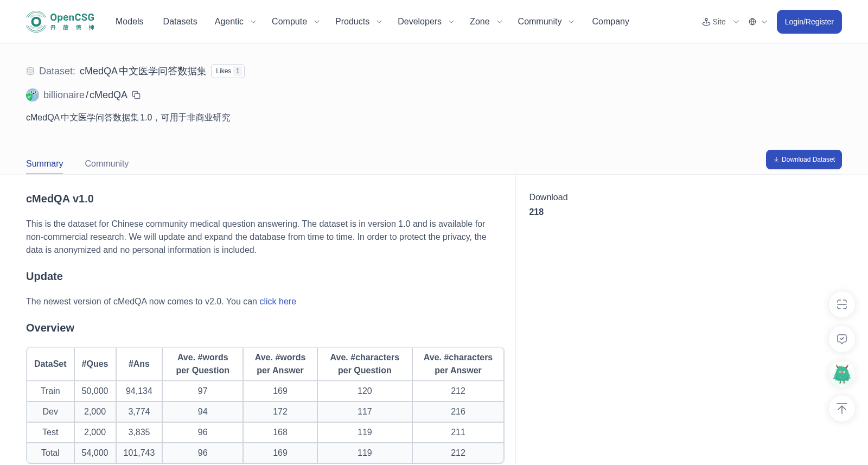Click the 3,774 cell in Dev row

[139, 412]
